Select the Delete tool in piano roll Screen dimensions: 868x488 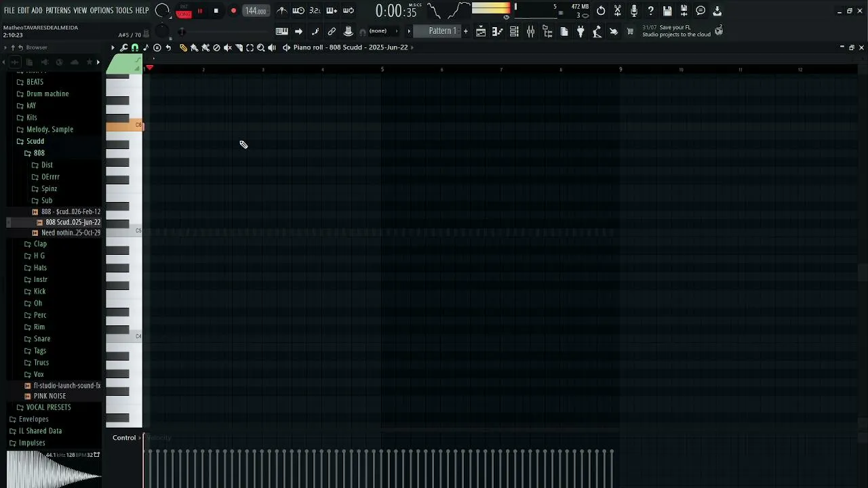(x=216, y=47)
